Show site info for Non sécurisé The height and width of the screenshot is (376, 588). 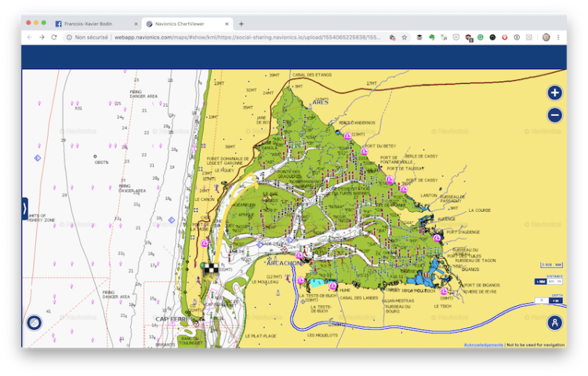tap(87, 37)
